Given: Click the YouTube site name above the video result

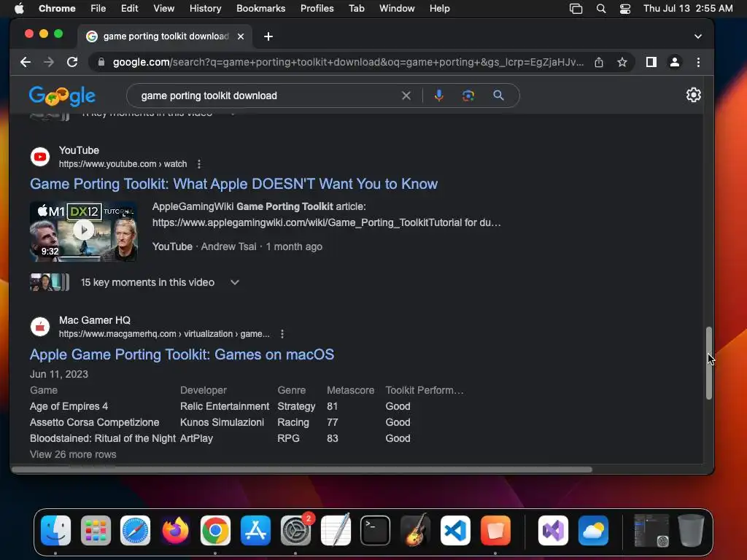Looking at the screenshot, I should coord(79,150).
